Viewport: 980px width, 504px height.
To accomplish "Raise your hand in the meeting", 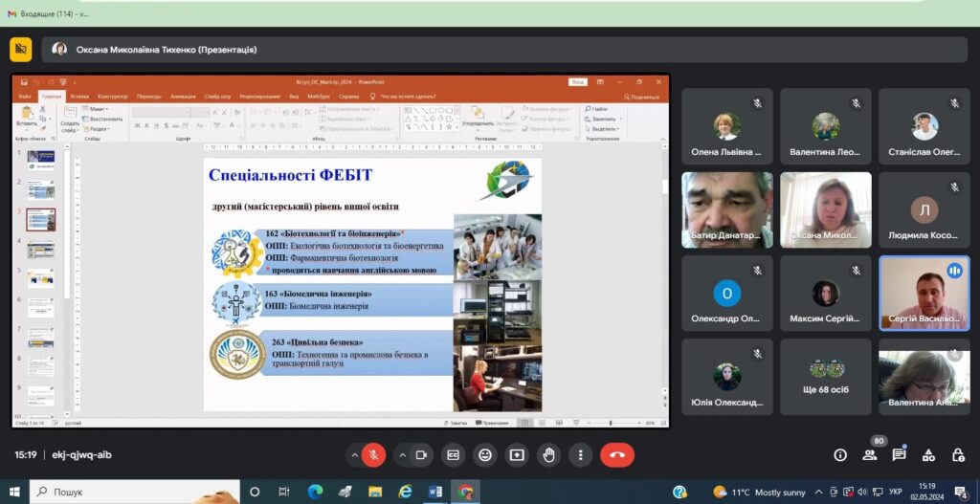I will [548, 455].
